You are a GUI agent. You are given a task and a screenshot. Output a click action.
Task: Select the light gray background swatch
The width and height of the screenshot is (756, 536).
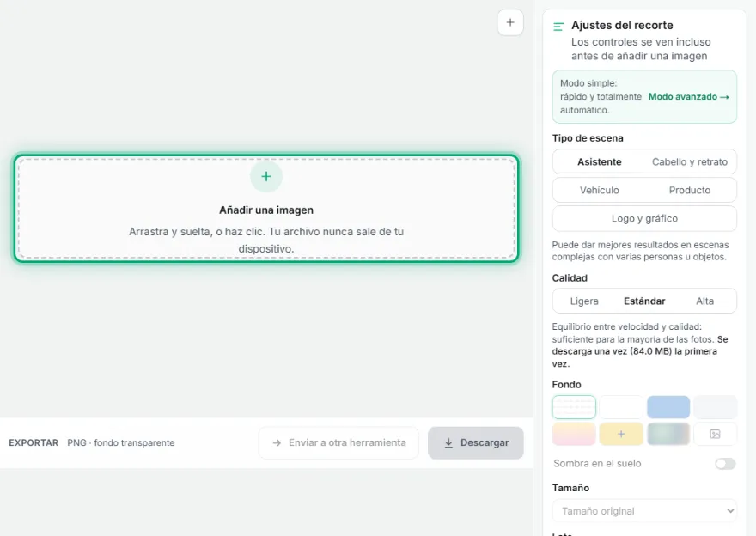click(x=715, y=407)
